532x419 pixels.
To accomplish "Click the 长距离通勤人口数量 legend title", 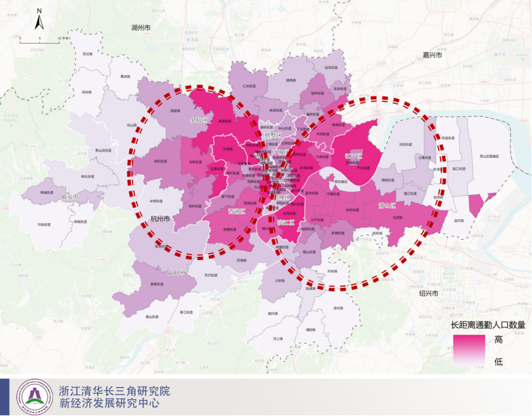I will 488,325.
